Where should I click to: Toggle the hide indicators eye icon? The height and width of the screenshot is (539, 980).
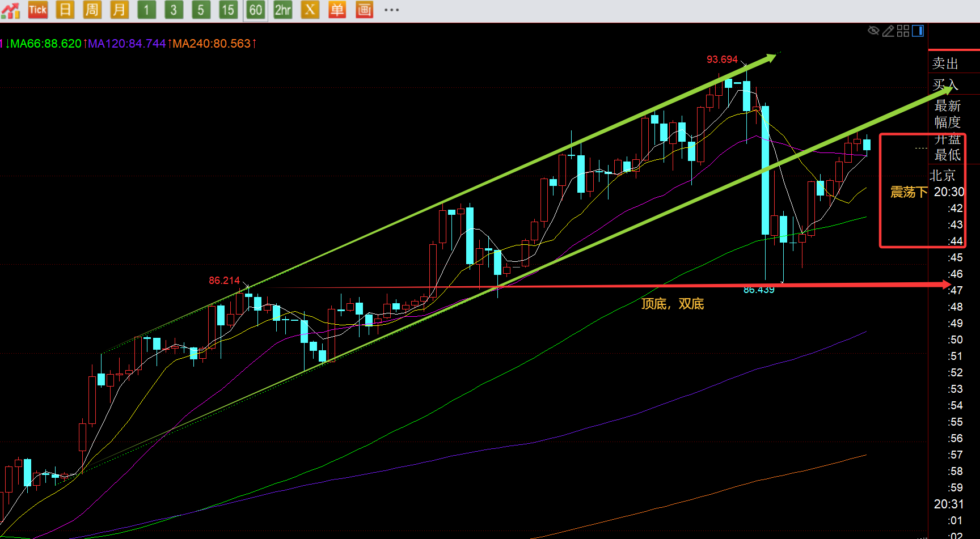coord(873,31)
